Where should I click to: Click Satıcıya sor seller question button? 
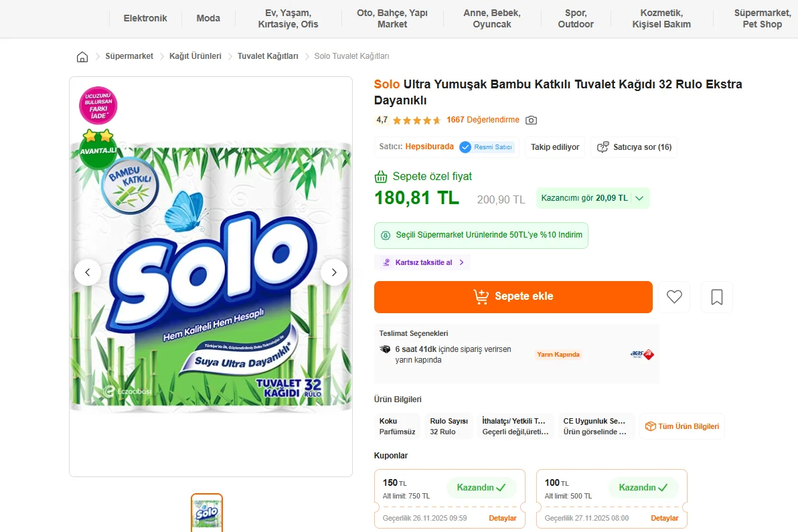(x=634, y=147)
